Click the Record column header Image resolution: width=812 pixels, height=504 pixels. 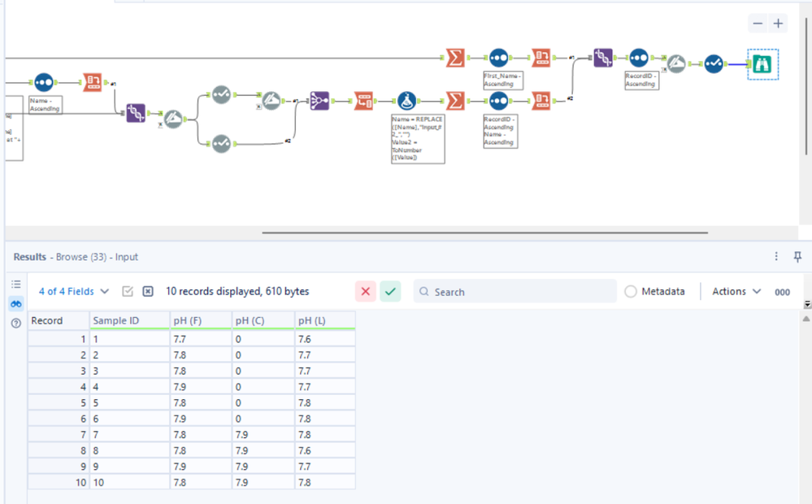point(59,320)
